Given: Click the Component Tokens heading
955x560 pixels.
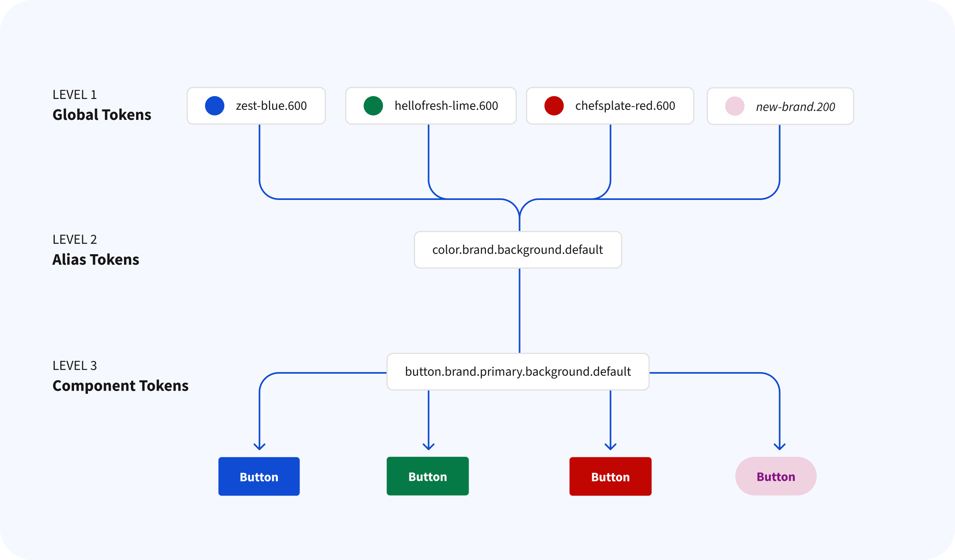Looking at the screenshot, I should [x=120, y=386].
